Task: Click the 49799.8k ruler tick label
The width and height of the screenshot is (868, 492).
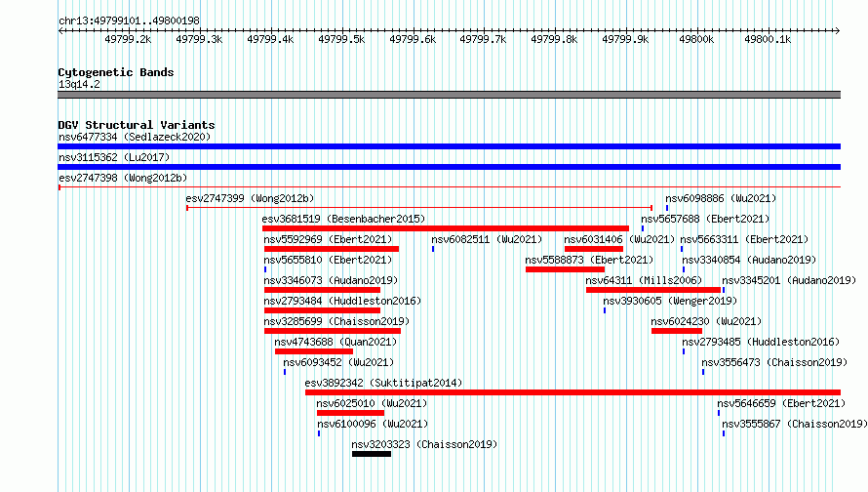Action: click(x=554, y=39)
